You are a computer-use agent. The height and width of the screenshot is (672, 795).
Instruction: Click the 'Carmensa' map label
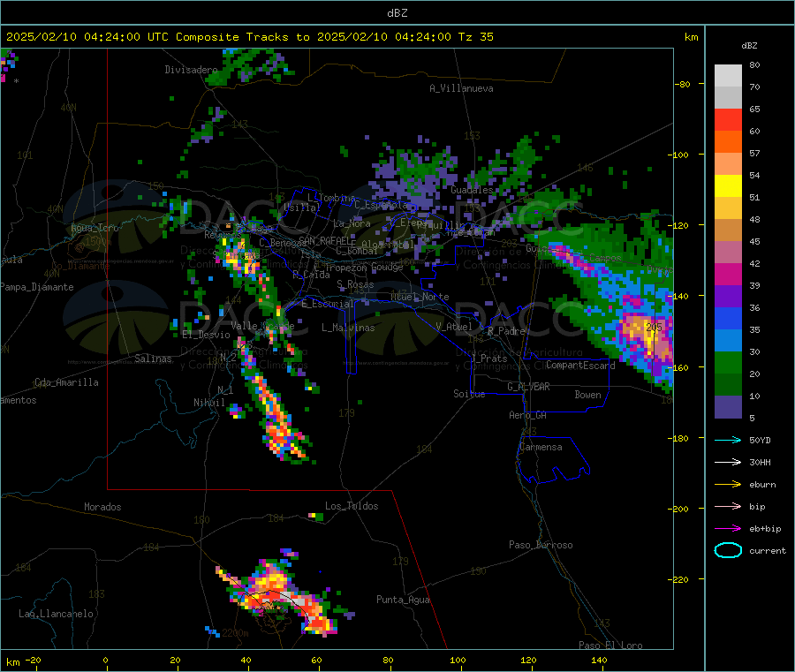point(541,447)
